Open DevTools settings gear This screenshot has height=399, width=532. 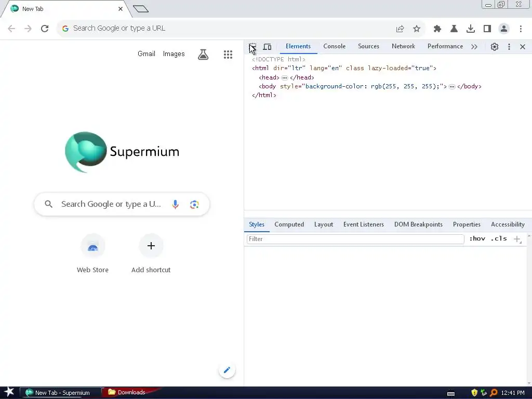pos(495,47)
